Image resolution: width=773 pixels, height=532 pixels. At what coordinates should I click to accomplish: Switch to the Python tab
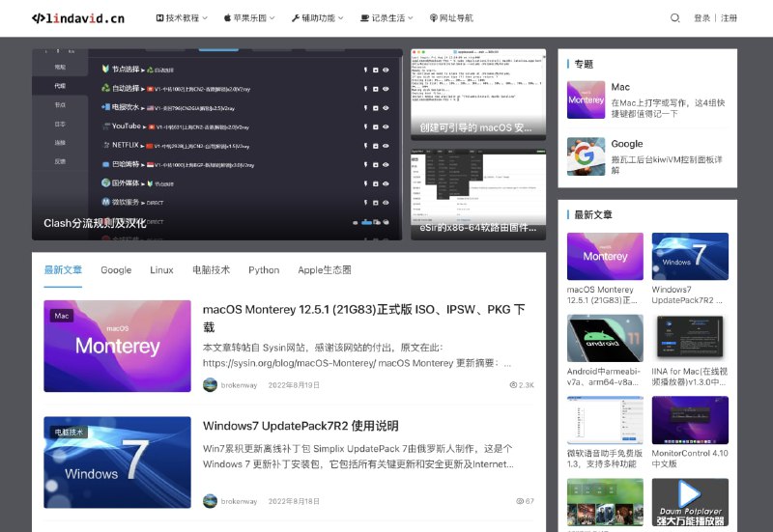click(x=264, y=270)
